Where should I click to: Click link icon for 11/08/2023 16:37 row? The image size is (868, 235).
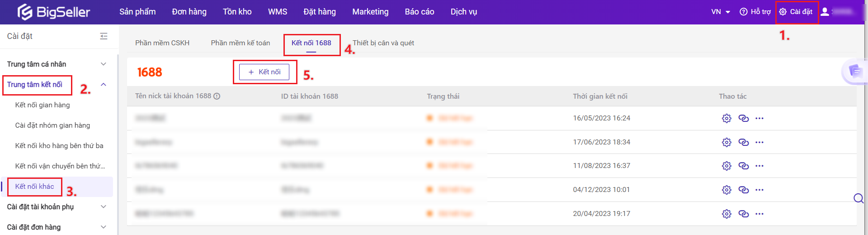pos(744,166)
